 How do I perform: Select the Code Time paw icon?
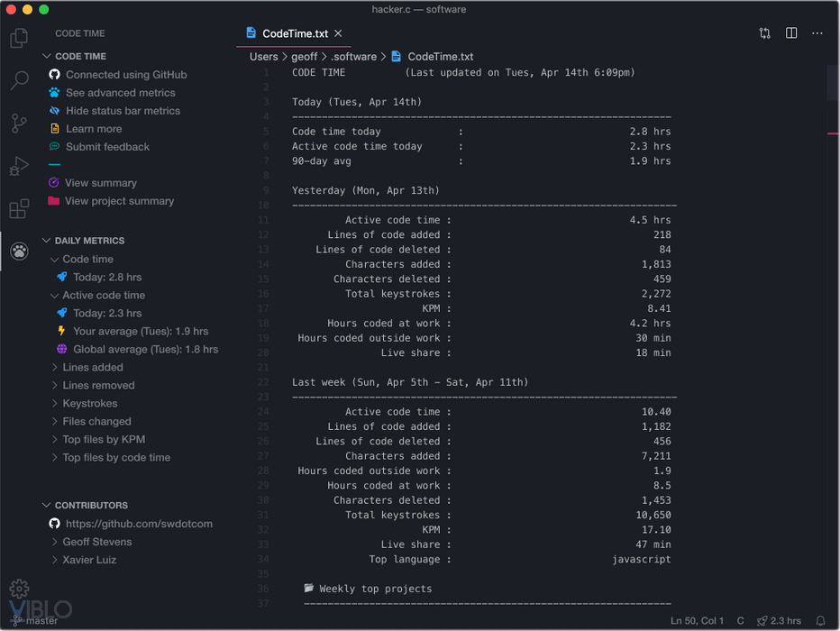click(x=19, y=251)
